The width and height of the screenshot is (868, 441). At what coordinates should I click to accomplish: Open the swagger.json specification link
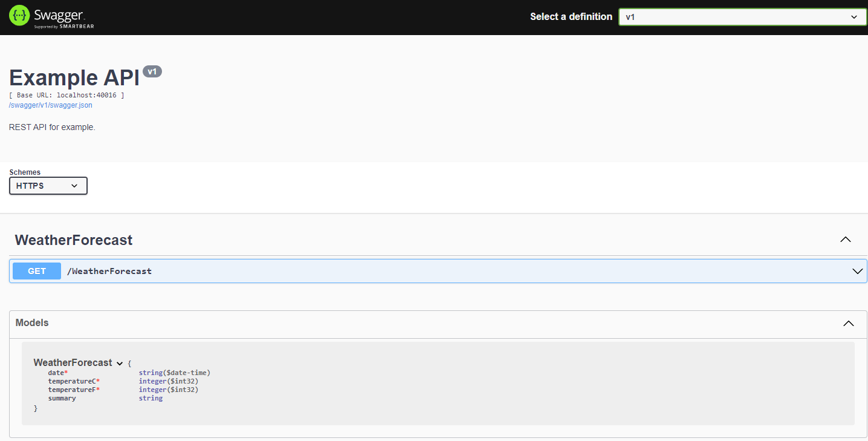(x=51, y=105)
